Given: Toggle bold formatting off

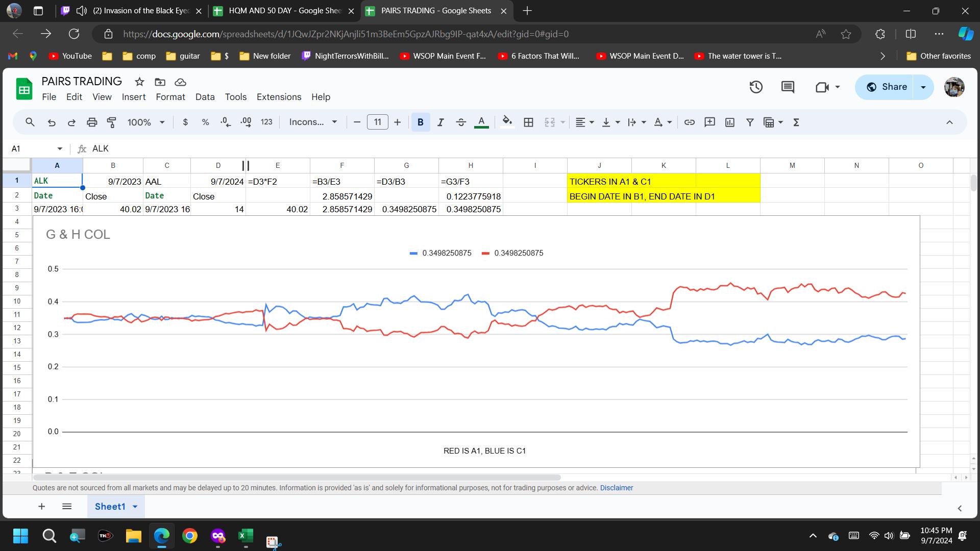Looking at the screenshot, I should tap(420, 122).
